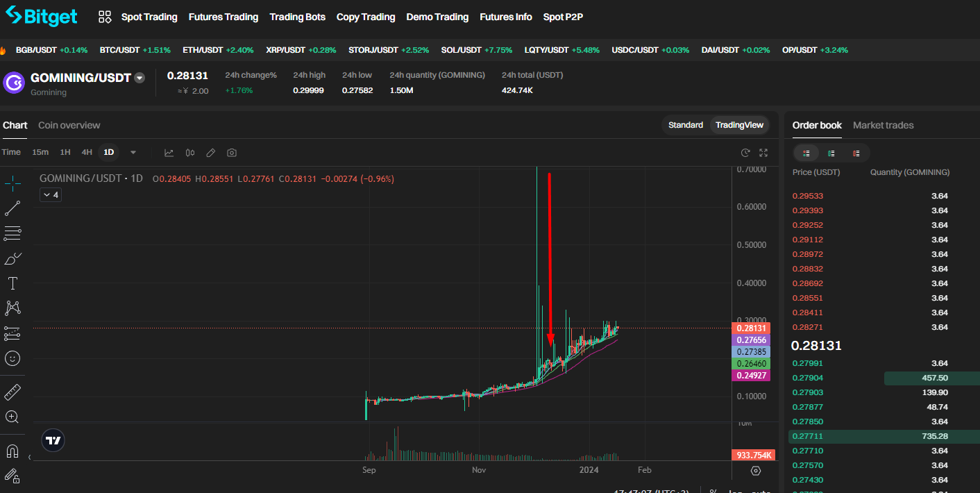Expand the collapsed indicators legend

coord(51,195)
